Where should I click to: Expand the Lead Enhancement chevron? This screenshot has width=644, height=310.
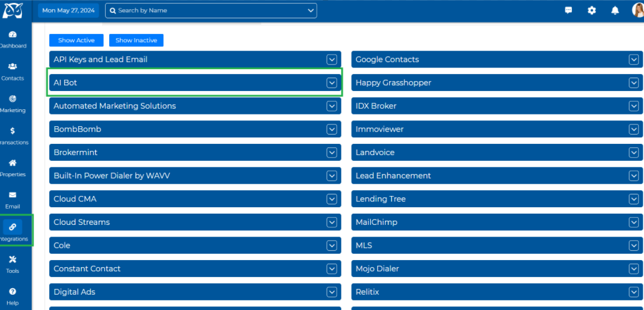click(x=633, y=176)
